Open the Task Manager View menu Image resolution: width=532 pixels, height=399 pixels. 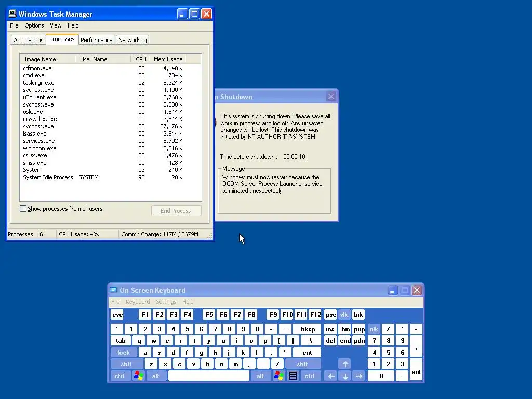click(x=56, y=25)
